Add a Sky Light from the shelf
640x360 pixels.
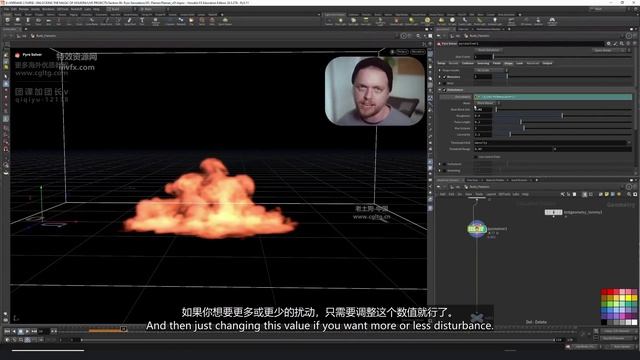click(442, 21)
